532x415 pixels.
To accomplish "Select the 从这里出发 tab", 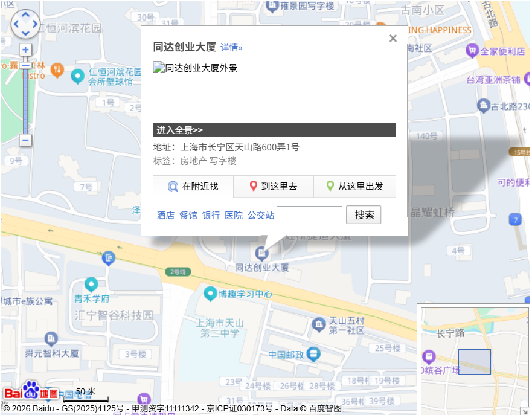I will [354, 187].
